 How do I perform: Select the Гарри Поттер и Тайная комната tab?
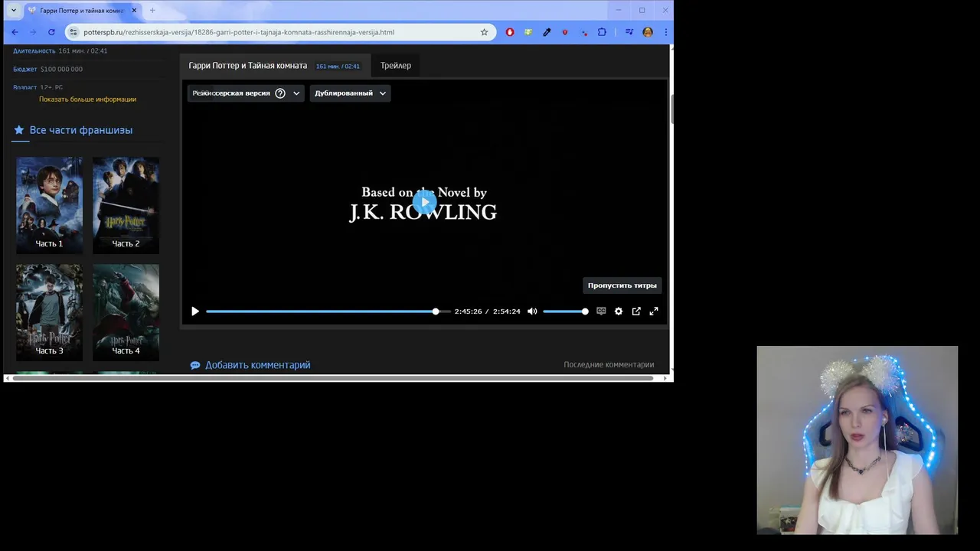(275, 66)
